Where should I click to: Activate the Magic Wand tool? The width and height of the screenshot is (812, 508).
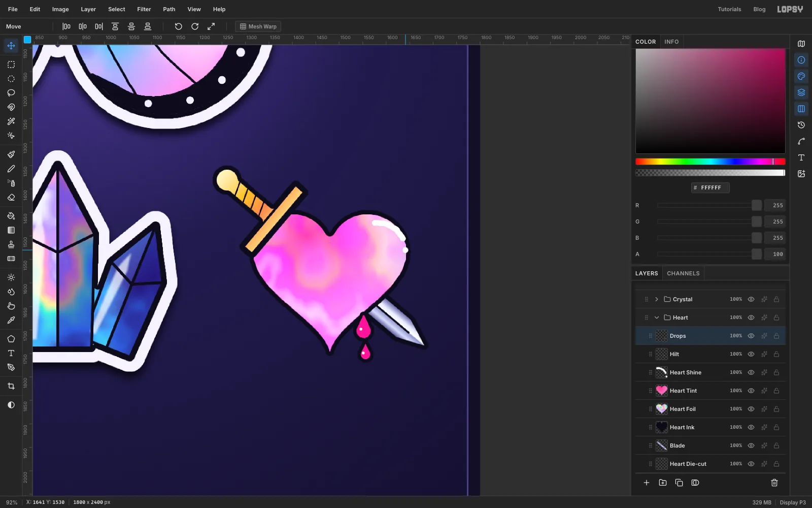pyautogui.click(x=11, y=121)
